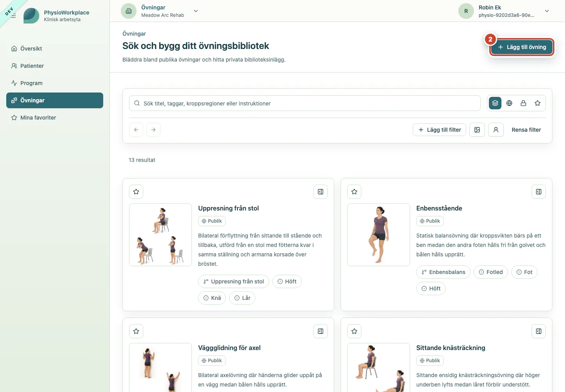Toggle the image filter icon button
Image resolution: width=565 pixels, height=392 pixels.
click(x=477, y=130)
